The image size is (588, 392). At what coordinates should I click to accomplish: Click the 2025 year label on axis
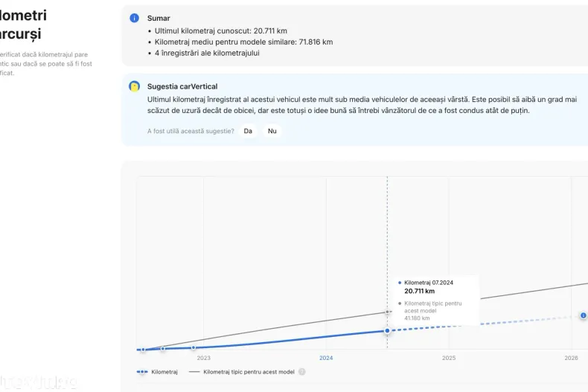pyautogui.click(x=449, y=358)
